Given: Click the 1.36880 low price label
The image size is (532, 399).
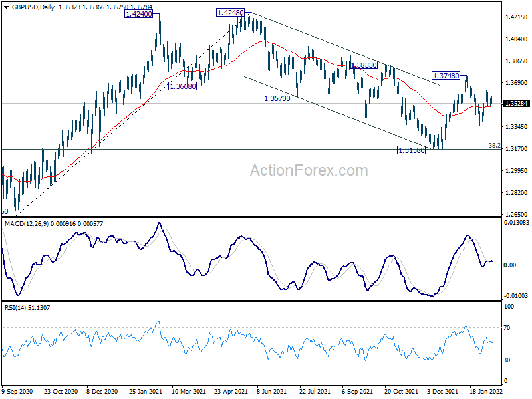Looking at the screenshot, I should 182,86.
